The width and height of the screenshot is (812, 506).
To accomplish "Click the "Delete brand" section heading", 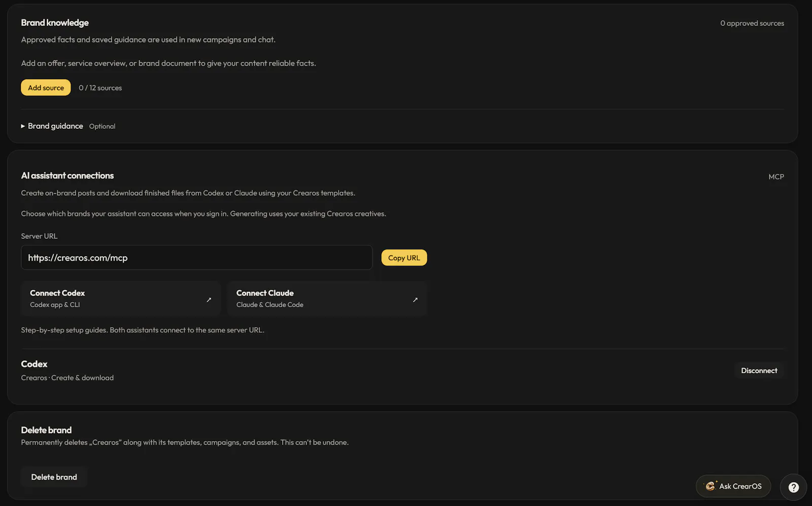I will [x=46, y=430].
